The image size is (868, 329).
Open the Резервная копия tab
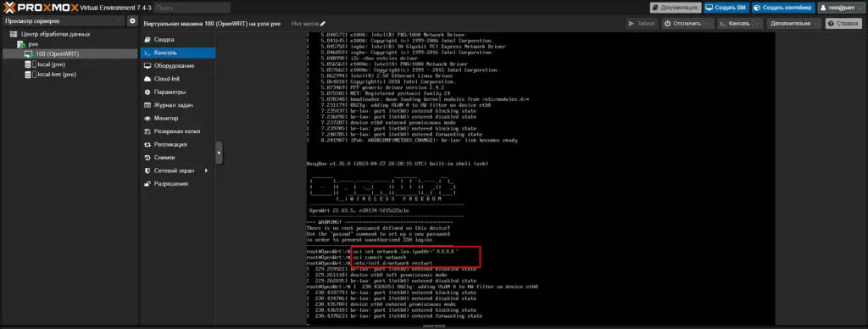point(177,131)
